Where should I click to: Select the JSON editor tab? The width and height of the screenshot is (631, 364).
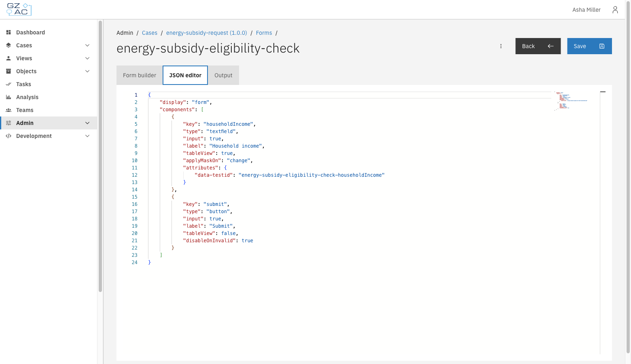[x=185, y=75]
